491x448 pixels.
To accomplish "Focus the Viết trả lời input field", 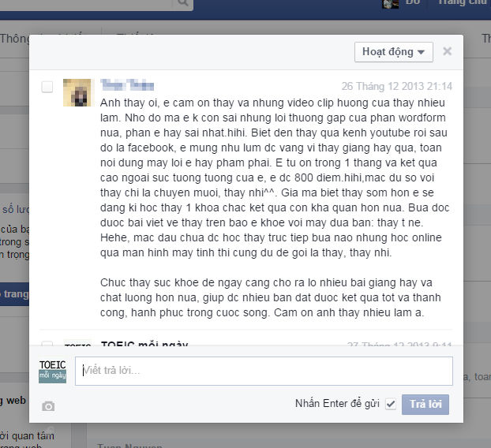I will tap(264, 371).
